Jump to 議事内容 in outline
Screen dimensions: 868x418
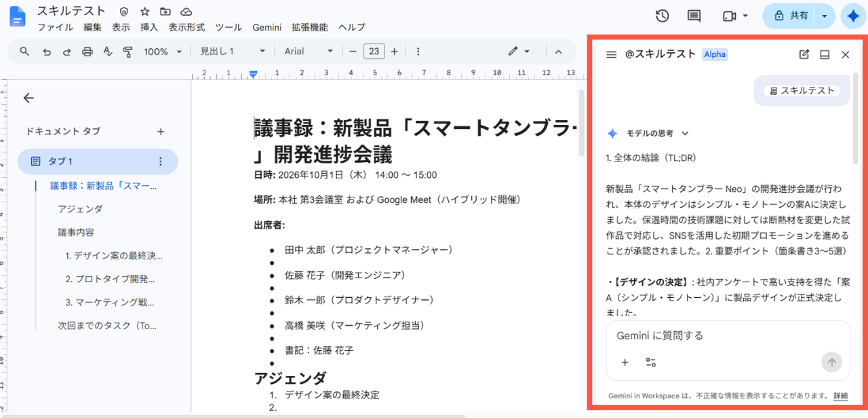click(x=76, y=232)
